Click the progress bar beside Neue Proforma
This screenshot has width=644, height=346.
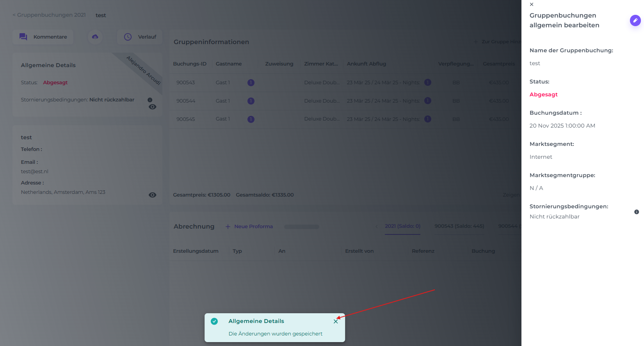coord(302,227)
